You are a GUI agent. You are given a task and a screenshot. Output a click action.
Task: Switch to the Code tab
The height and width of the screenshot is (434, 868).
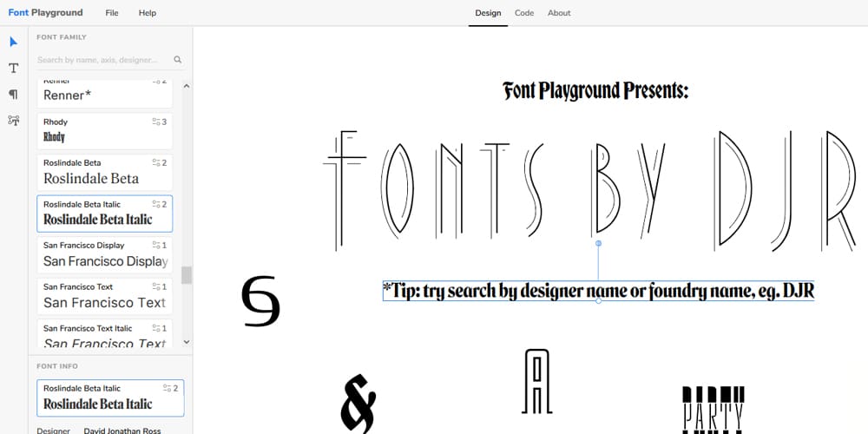tap(524, 13)
